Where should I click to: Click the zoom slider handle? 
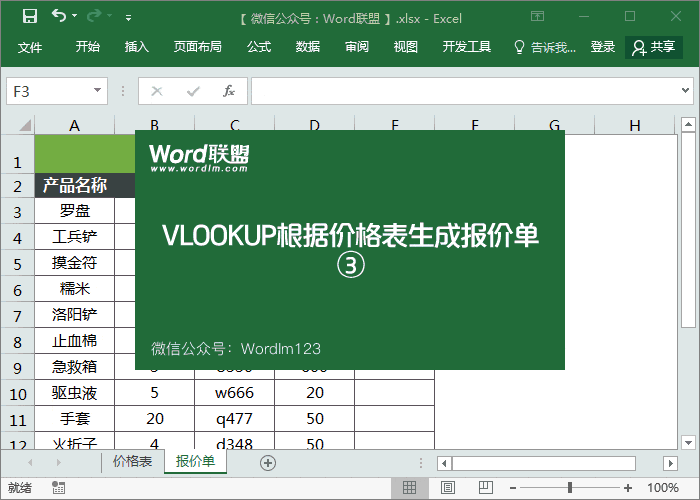point(570,488)
